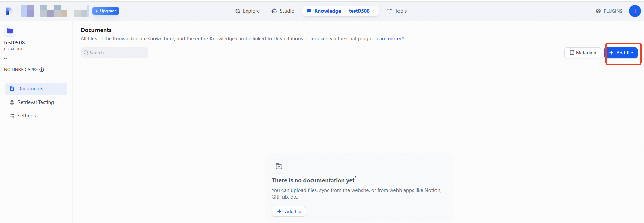The width and height of the screenshot is (644, 223).
Task: Click the user avatar icon
Action: tap(635, 11)
